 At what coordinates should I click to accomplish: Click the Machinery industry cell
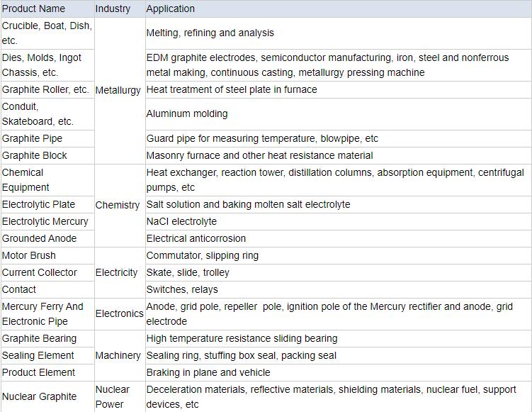(x=118, y=355)
